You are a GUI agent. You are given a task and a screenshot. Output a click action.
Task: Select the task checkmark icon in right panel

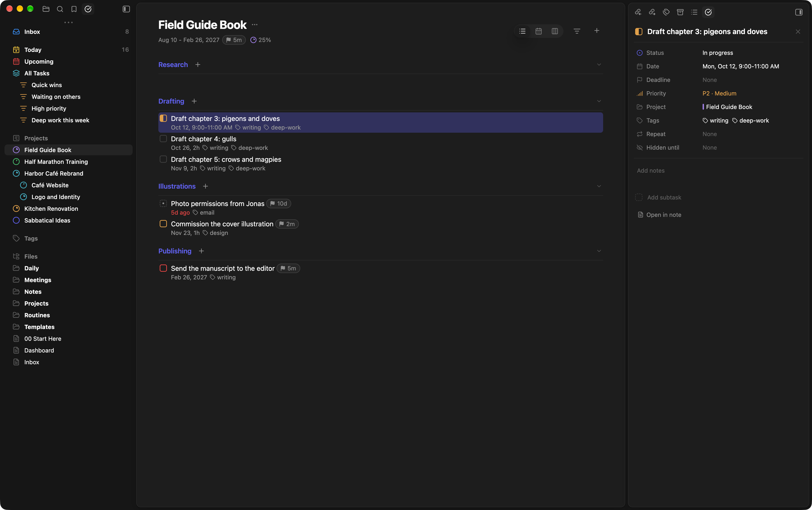[708, 12]
